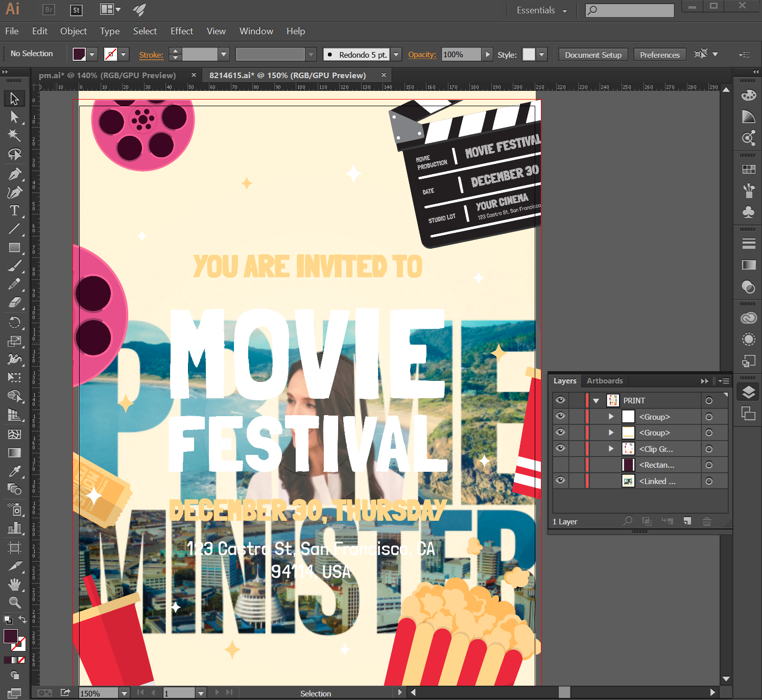Close the 8214615.ai document tab
762x700 pixels.
click(x=384, y=75)
